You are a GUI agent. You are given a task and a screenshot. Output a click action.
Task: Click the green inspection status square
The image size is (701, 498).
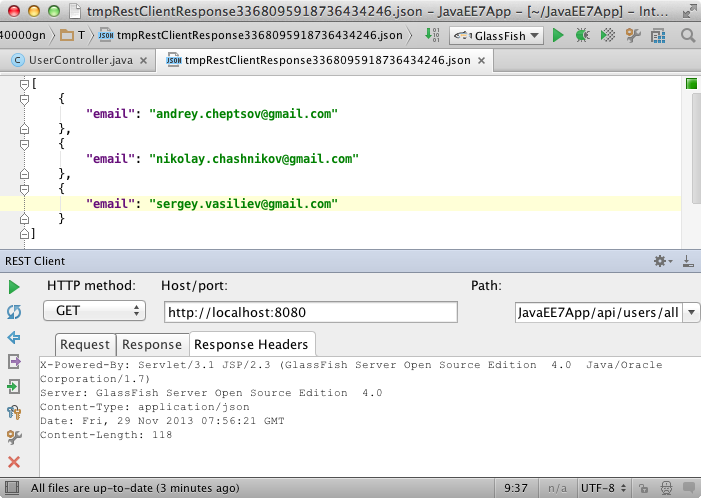pyautogui.click(x=691, y=84)
